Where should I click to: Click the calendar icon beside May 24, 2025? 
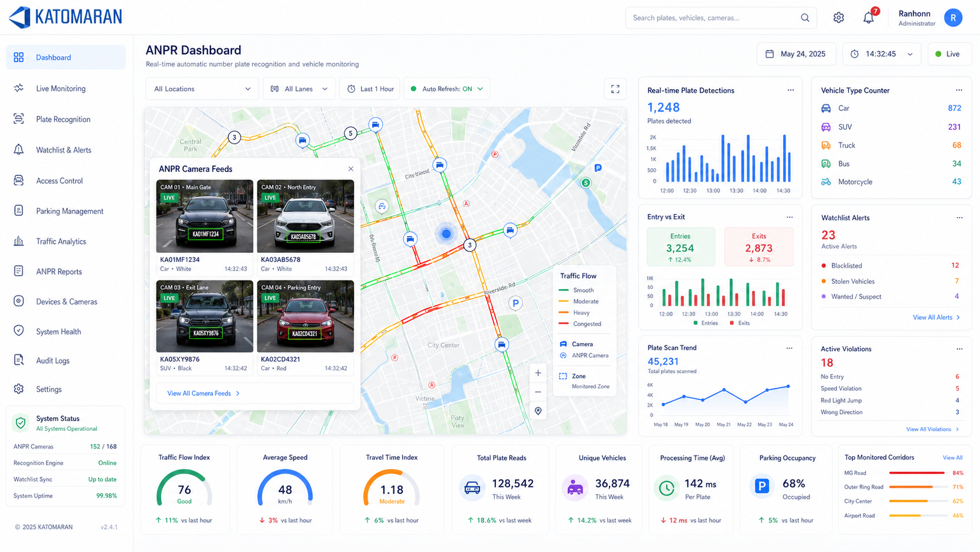click(x=770, y=54)
